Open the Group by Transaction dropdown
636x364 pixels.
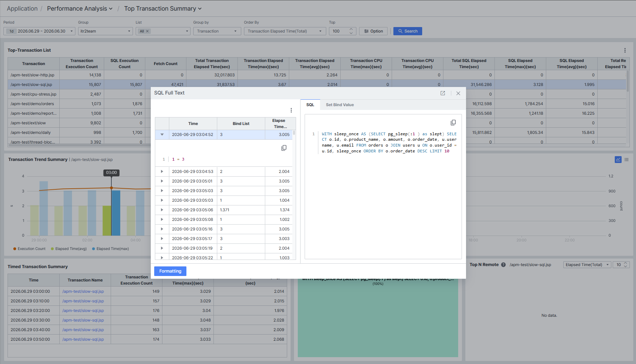tap(217, 31)
